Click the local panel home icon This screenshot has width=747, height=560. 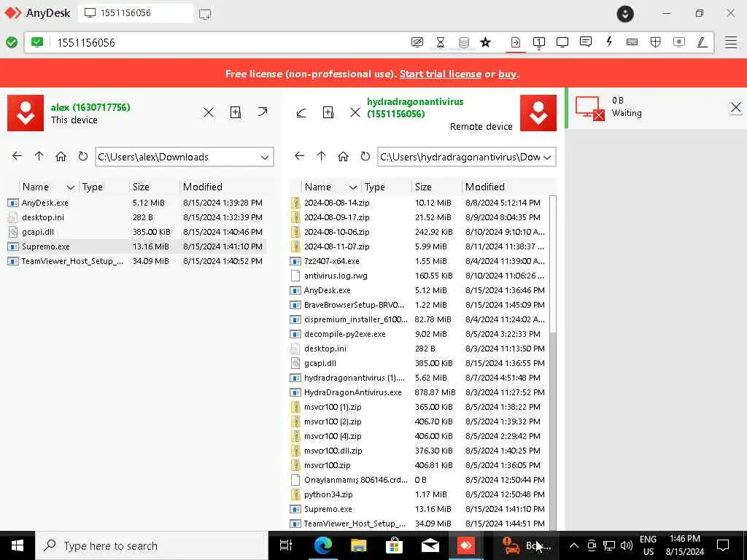[x=61, y=156]
